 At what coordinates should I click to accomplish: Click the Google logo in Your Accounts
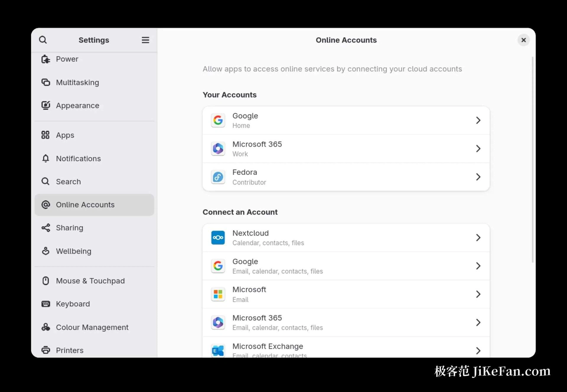point(218,120)
